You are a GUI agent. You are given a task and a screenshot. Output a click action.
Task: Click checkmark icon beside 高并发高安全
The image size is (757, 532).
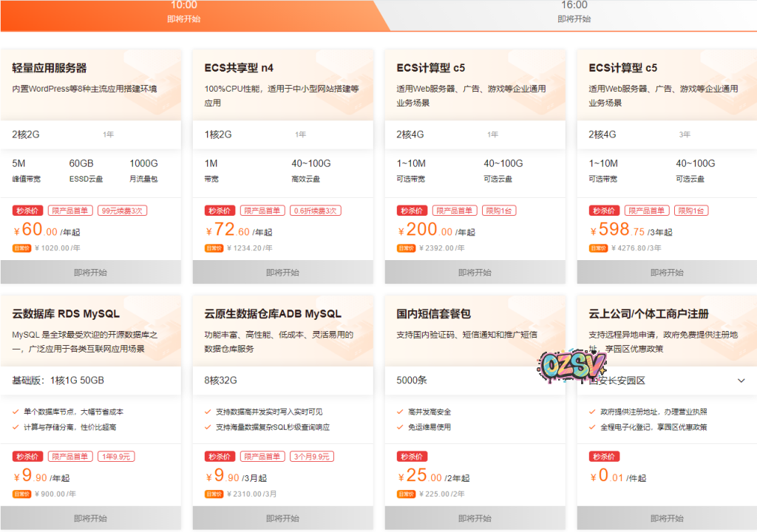[x=400, y=412]
